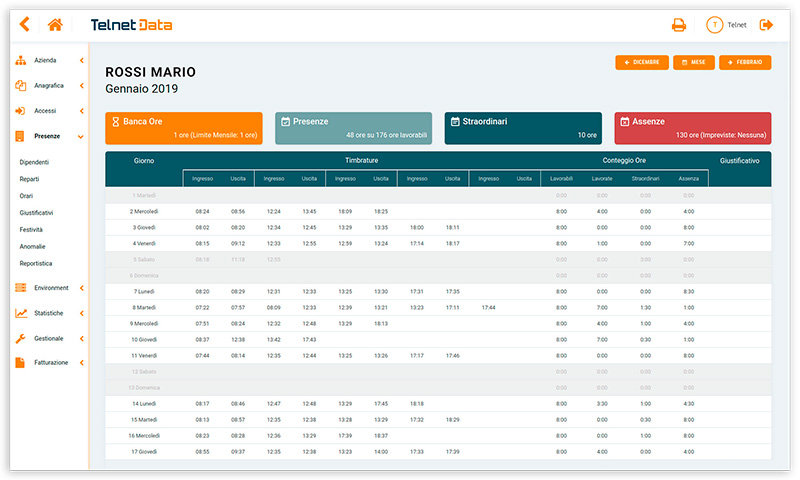Select the 2 Mercoledì row label
This screenshot has width=800, height=480.
click(x=144, y=211)
